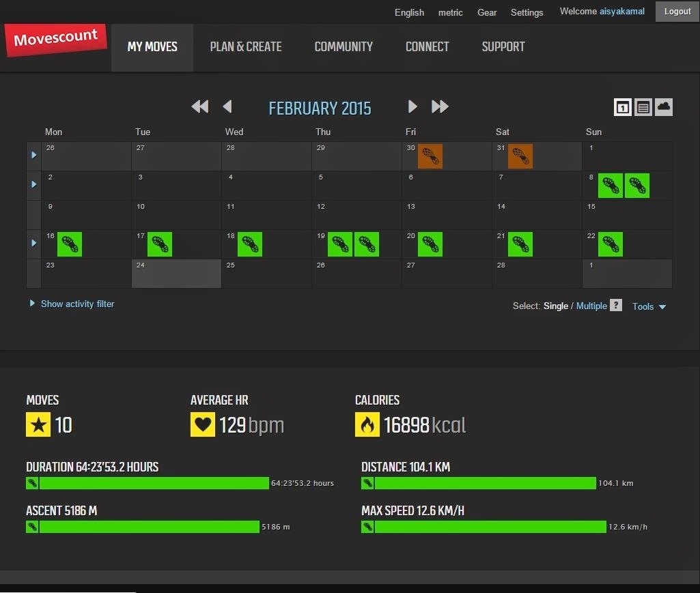Open the second running move on Thursday 19

tap(367, 244)
